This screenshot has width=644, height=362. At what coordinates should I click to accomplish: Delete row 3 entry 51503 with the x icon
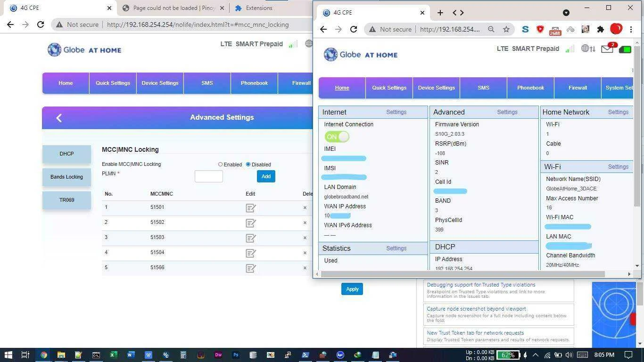tap(305, 238)
